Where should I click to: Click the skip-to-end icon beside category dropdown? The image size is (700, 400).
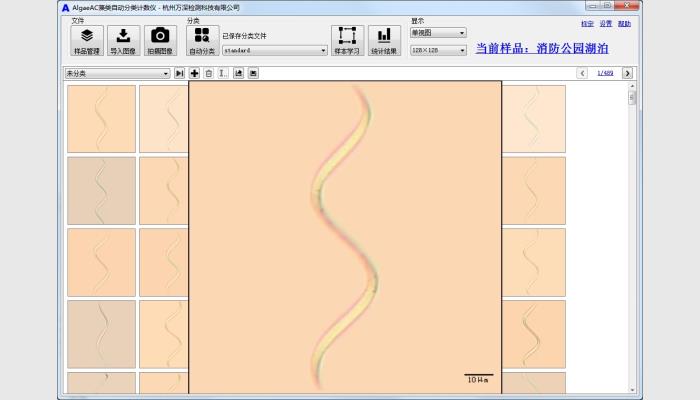point(179,73)
